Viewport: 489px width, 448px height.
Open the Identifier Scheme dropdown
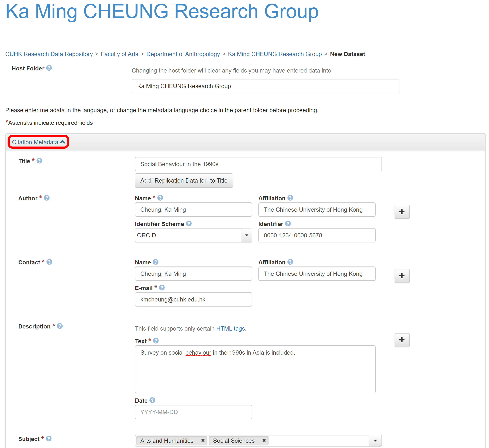pos(247,235)
